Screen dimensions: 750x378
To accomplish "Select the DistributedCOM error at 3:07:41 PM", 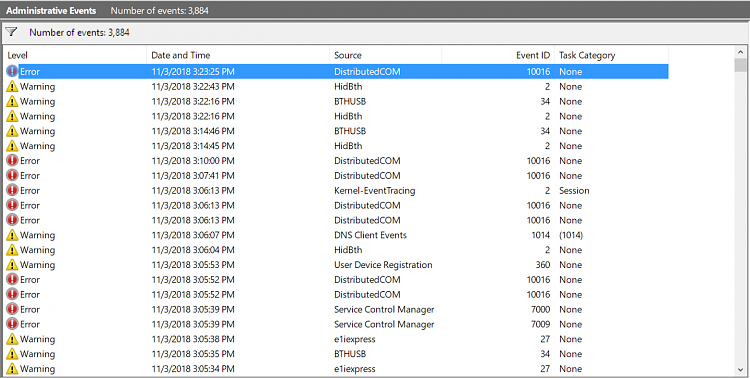I will click(x=336, y=176).
